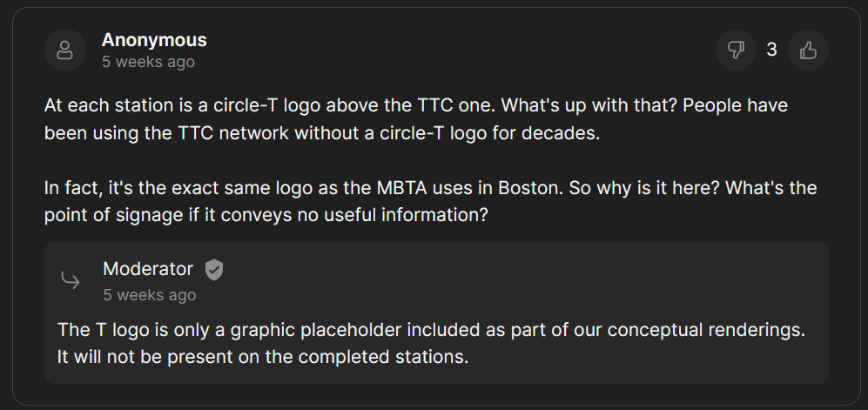Click the thumbs down icon

737,50
